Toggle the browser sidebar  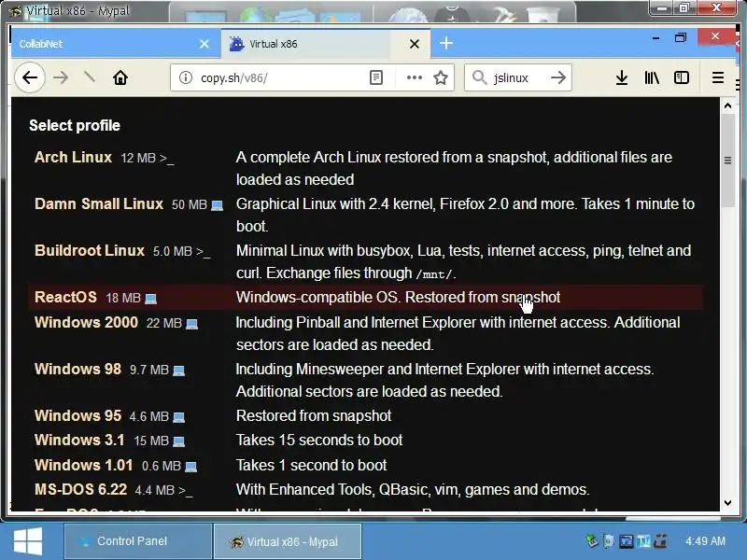[682, 77]
